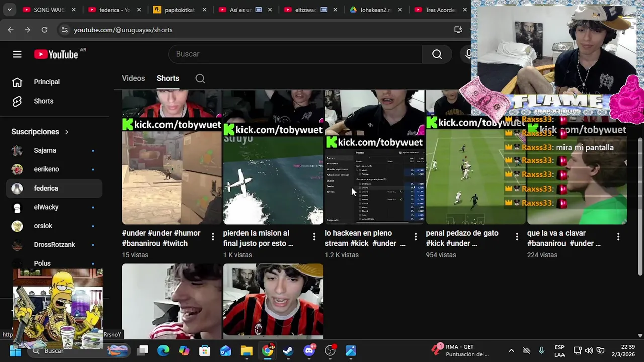The image size is (644, 362).
Task: Open File Explorer from taskbar
Action: tap(247, 351)
